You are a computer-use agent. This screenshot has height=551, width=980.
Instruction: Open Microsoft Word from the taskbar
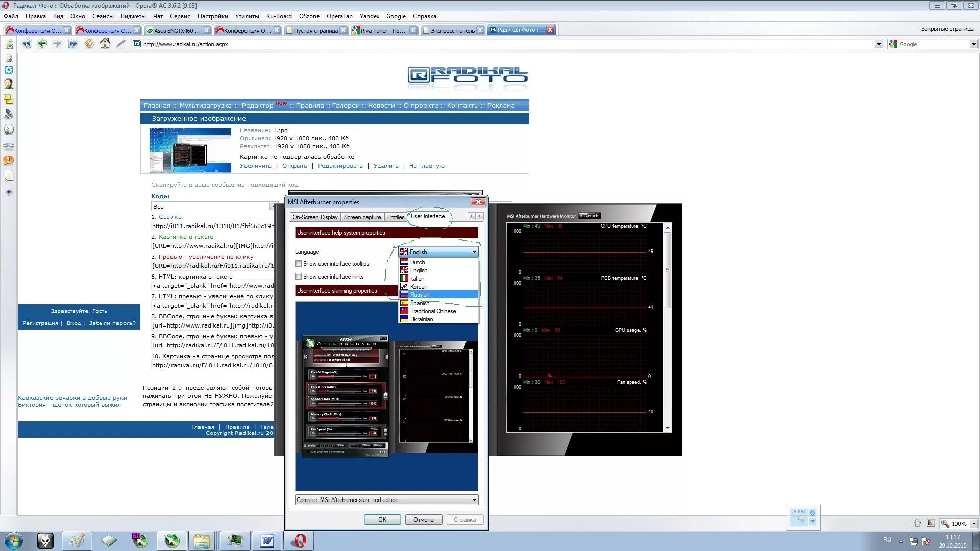(x=267, y=540)
